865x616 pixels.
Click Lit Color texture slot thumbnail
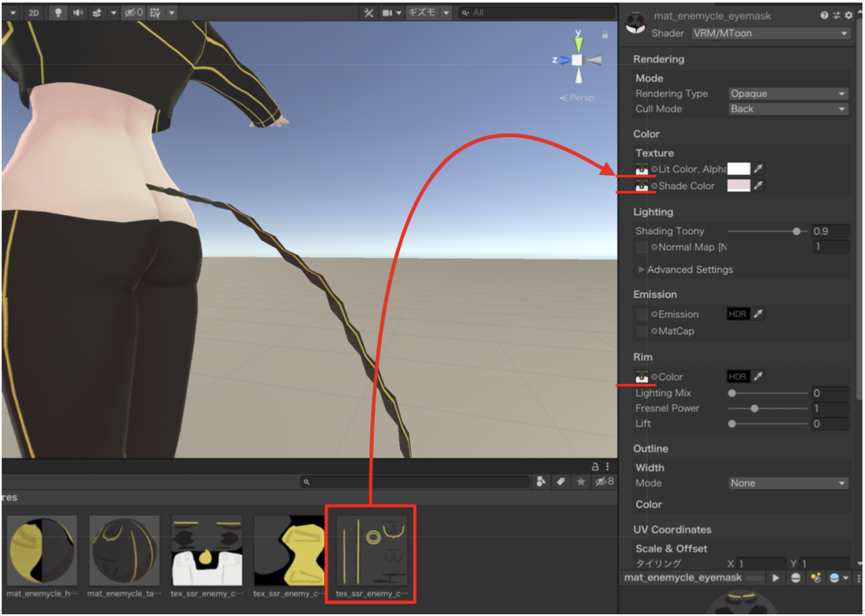(641, 169)
